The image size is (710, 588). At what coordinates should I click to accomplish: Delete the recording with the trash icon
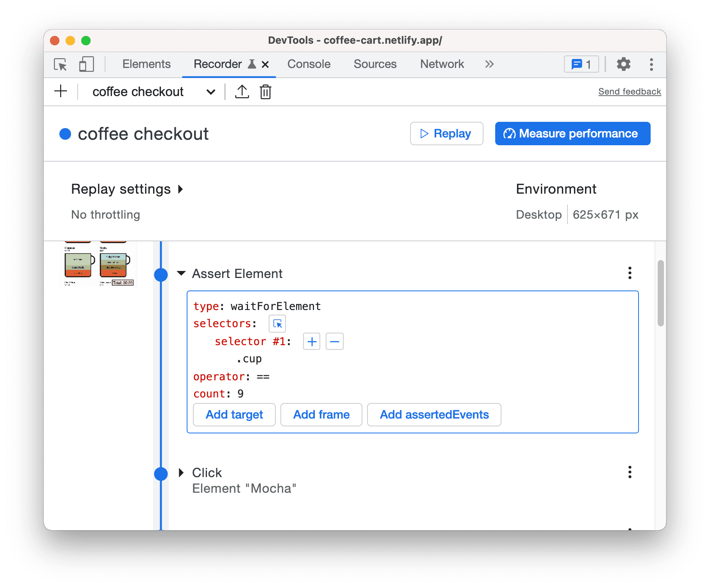pyautogui.click(x=265, y=91)
